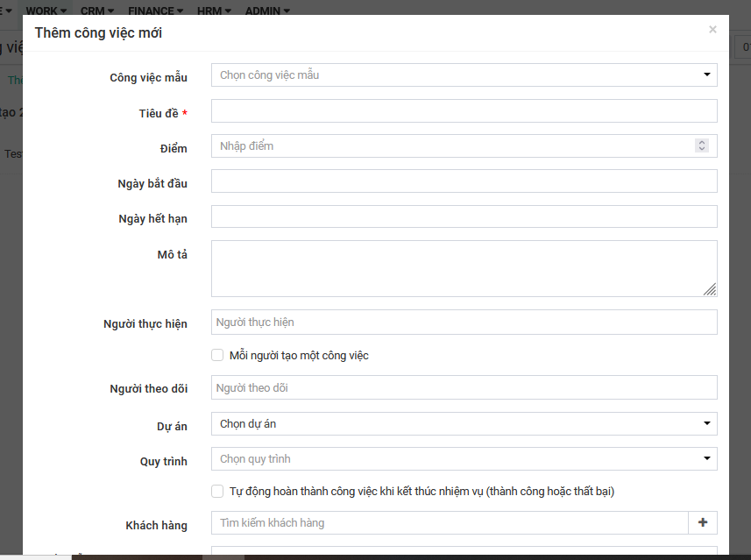The image size is (751, 560).
Task: Open the WORK menu
Action: (46, 11)
